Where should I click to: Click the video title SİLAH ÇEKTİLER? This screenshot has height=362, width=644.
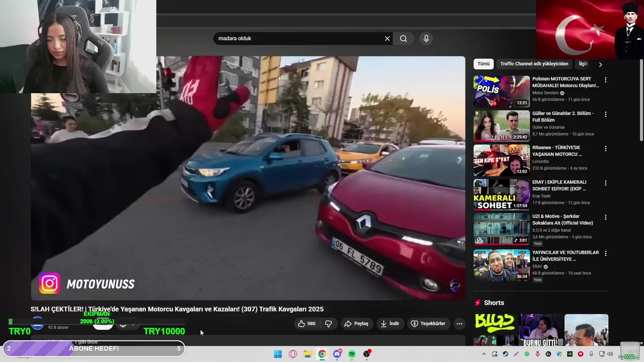click(177, 309)
